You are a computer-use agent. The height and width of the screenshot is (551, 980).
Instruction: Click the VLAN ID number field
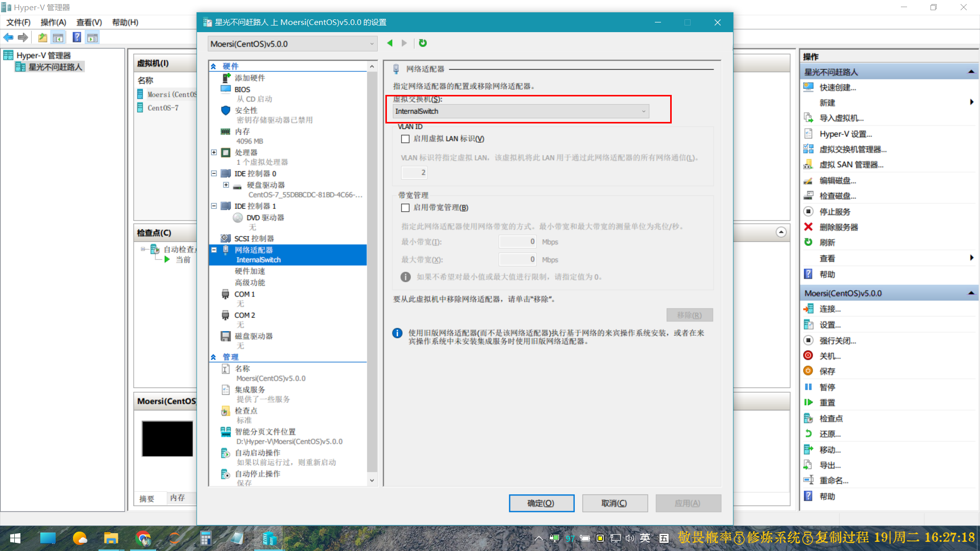tap(414, 172)
